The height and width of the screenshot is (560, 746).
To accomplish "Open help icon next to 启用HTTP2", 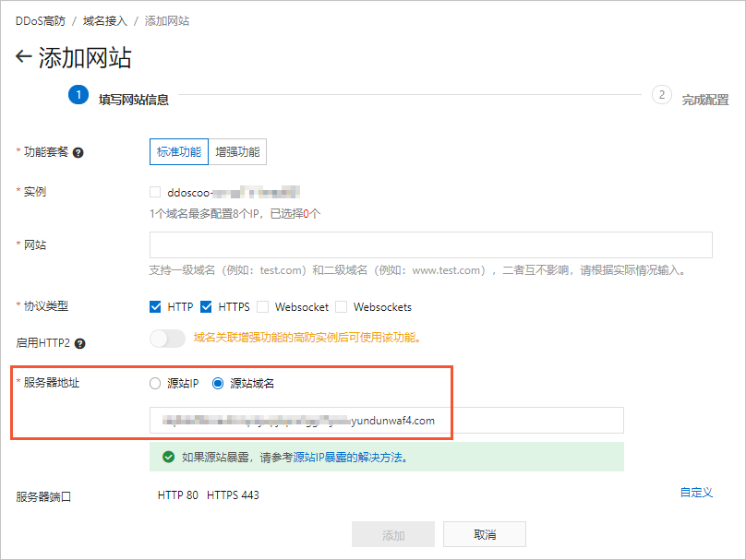I will point(80,344).
